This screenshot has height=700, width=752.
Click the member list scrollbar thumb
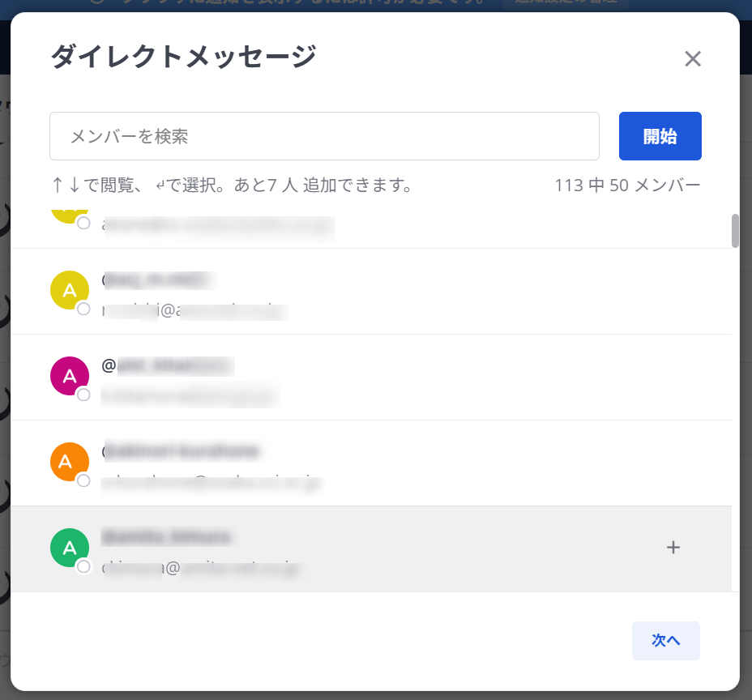pos(735,231)
